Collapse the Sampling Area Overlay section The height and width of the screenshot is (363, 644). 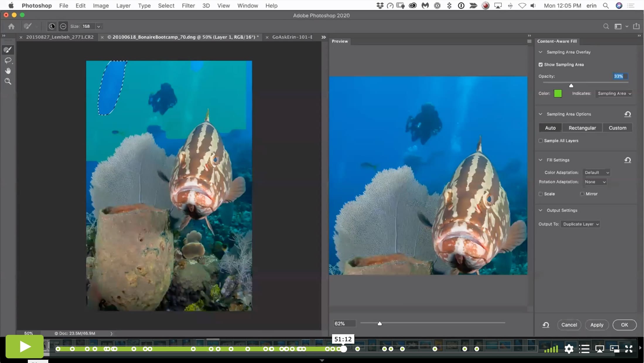pyautogui.click(x=540, y=52)
